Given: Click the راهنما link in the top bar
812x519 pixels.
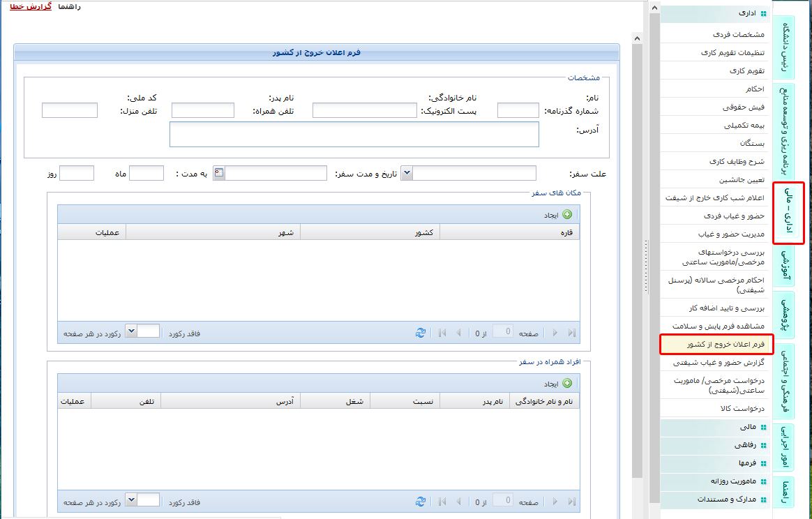Looking at the screenshot, I should [68, 7].
